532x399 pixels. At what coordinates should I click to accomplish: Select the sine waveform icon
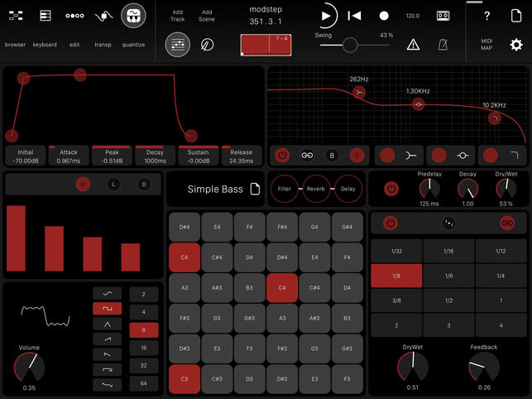pyautogui.click(x=108, y=293)
